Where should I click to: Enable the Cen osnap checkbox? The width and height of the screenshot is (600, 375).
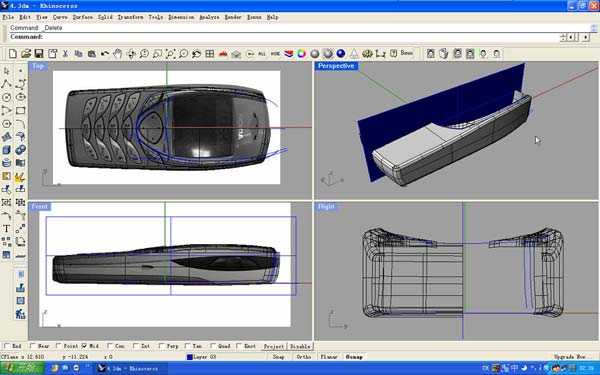pos(110,346)
